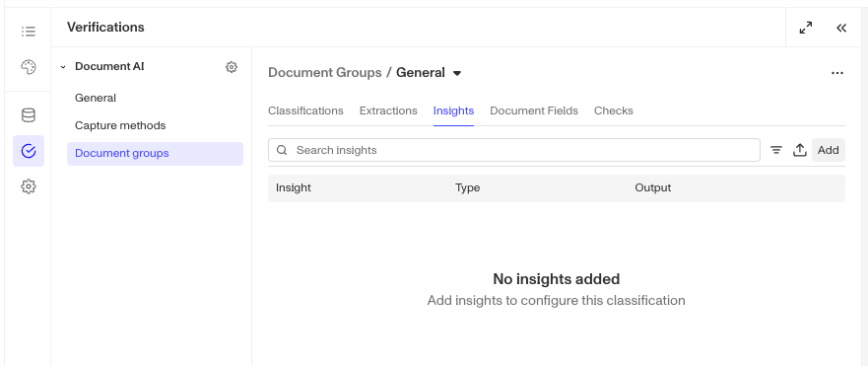Switch to the Classifications tab

click(x=305, y=110)
